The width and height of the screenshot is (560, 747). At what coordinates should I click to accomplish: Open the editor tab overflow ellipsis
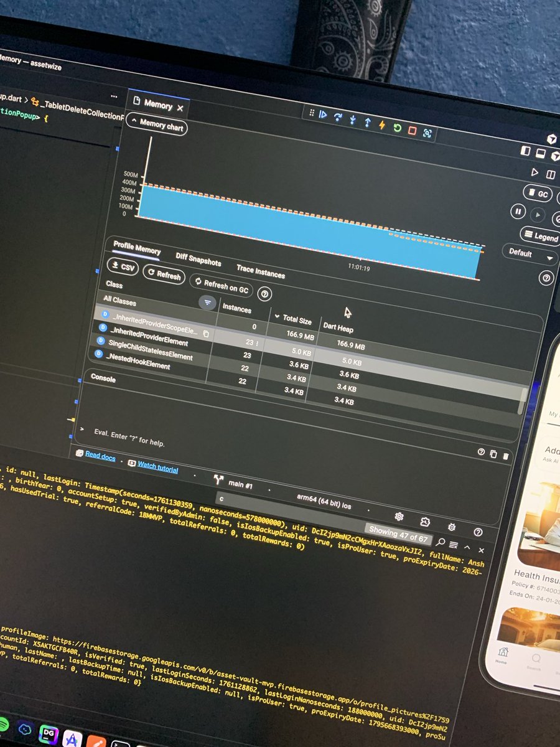(114, 96)
